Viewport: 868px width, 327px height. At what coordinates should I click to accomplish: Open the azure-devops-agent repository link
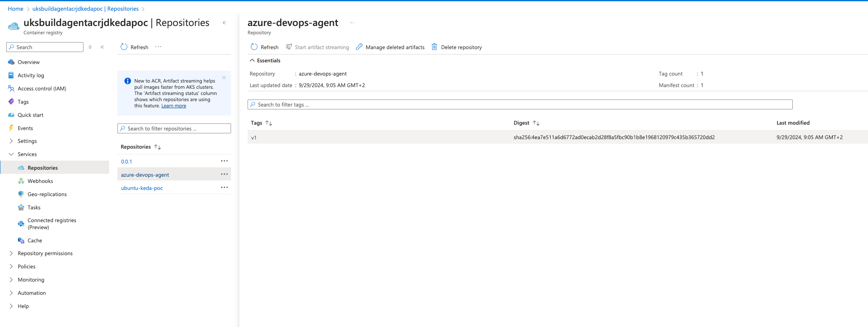[145, 175]
